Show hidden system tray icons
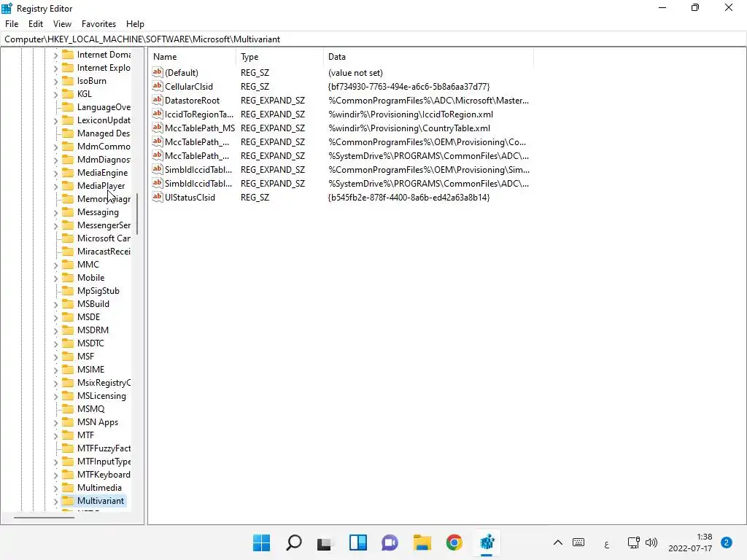Screen dimensions: 747x560 [558, 542]
